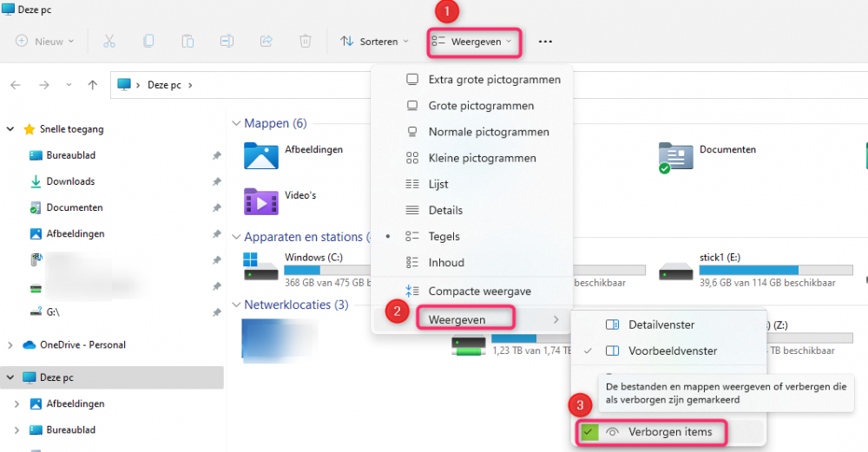The image size is (868, 452).
Task: Click chevron after Deze pc in address bar
Action: 190,85
